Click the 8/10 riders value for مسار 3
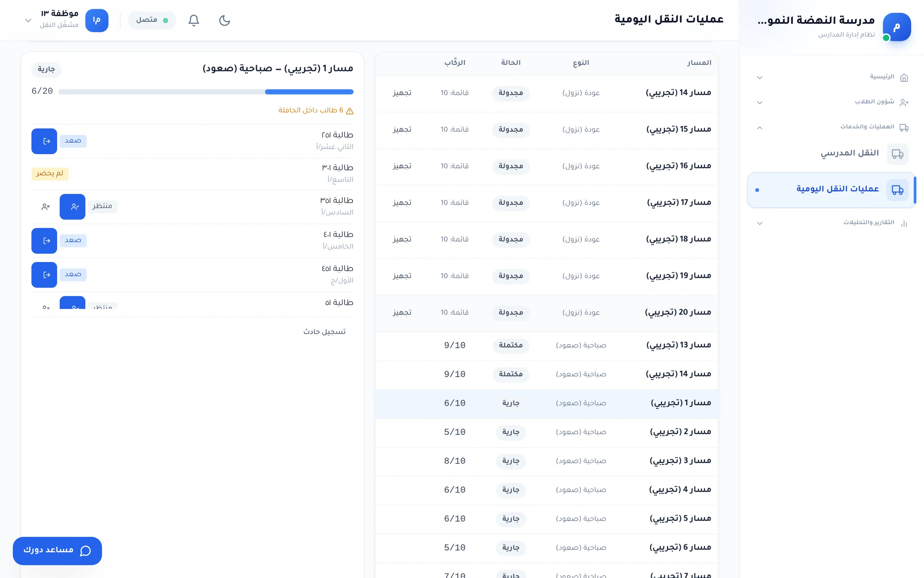 pos(455,461)
